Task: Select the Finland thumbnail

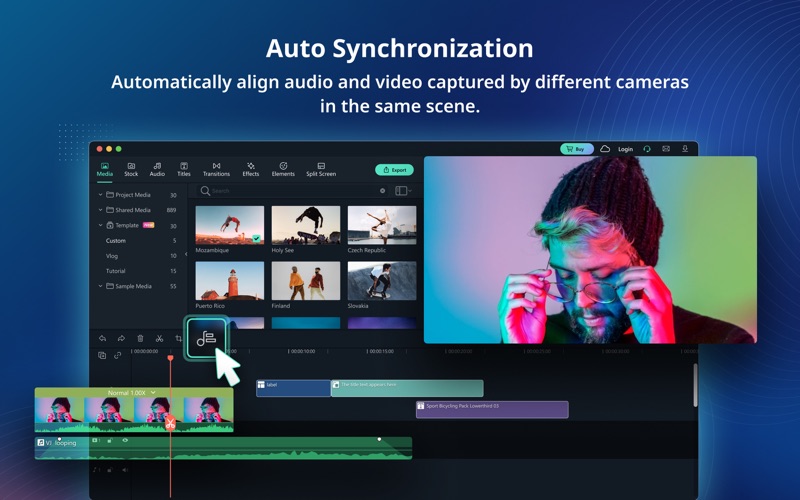Action: pos(306,281)
